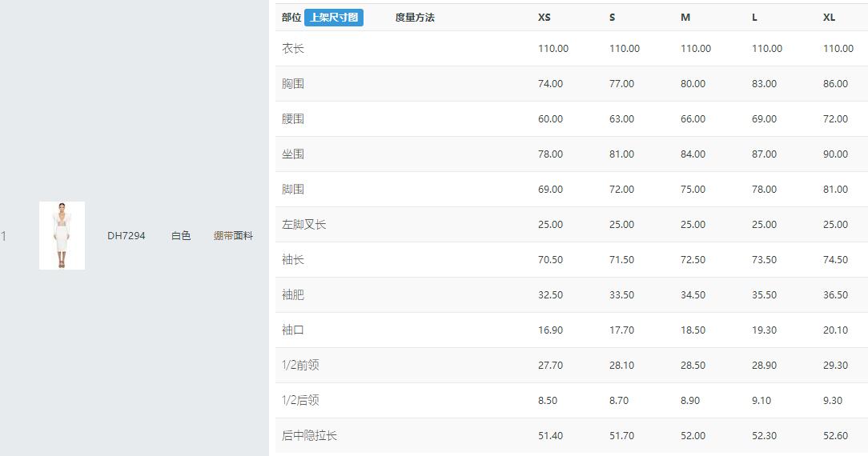868x456 pixels.
Task: Click the 袖肥 M value 34.50
Action: tap(693, 294)
